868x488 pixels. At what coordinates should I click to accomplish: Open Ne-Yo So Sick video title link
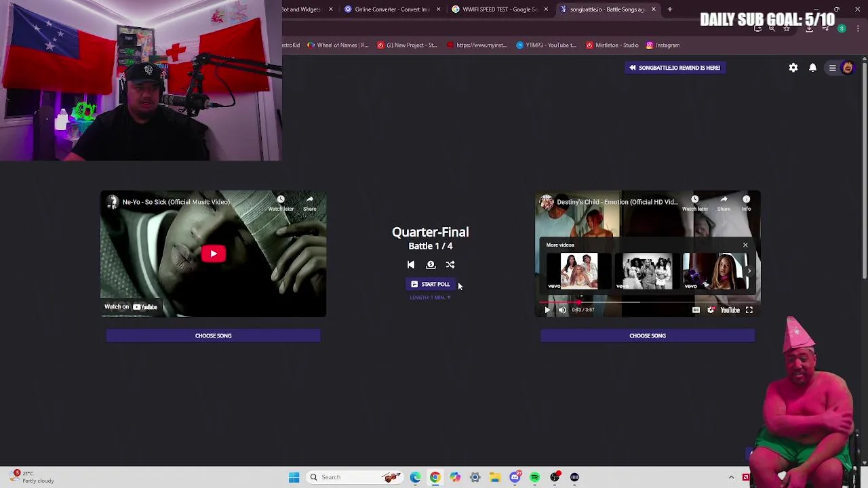[x=176, y=202]
